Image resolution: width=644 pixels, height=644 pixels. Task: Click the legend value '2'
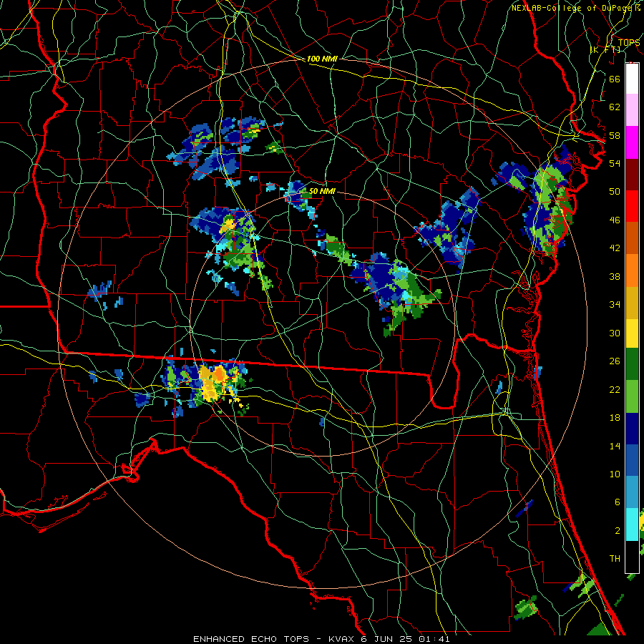(x=617, y=531)
